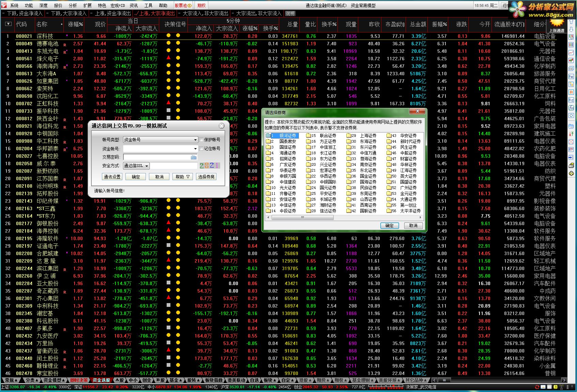Click 取消 in the broker selection dialog
Screen dimensions: 577x392
[x=413, y=225]
